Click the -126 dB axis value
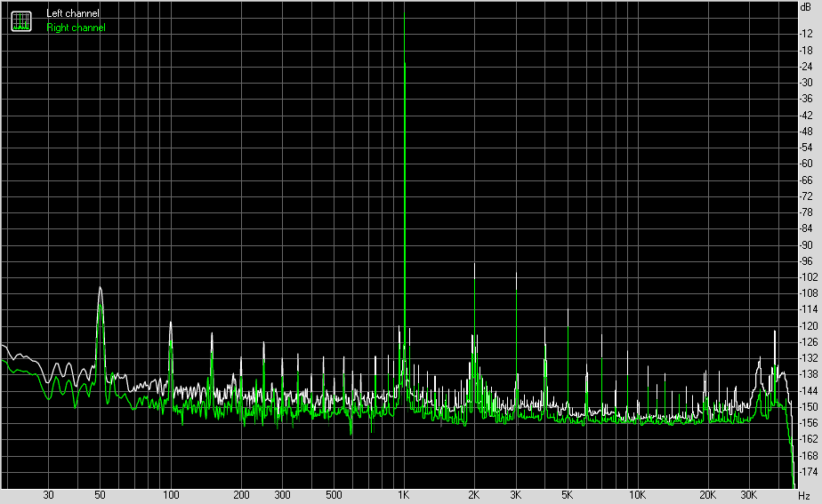Image resolution: width=822 pixels, height=504 pixels. click(808, 342)
